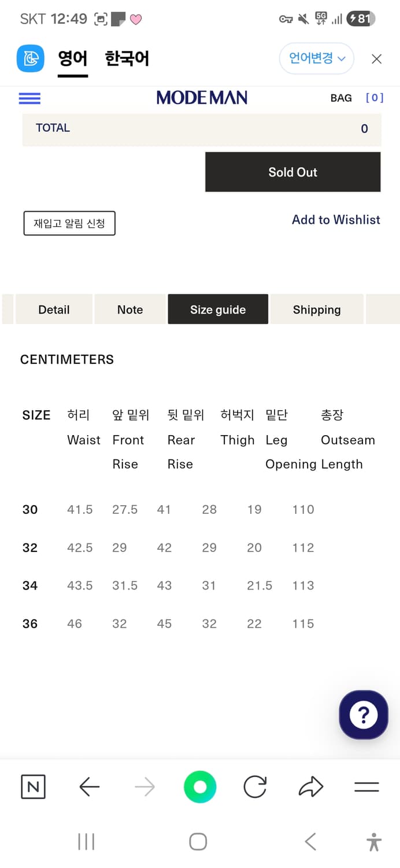Viewport: 400px width, 868px height.
Task: Select the accessibility icon in the navigation bar
Action: point(373,842)
